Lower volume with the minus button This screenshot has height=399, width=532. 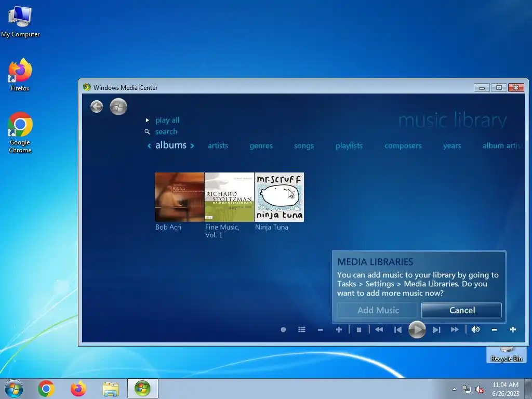click(x=495, y=330)
